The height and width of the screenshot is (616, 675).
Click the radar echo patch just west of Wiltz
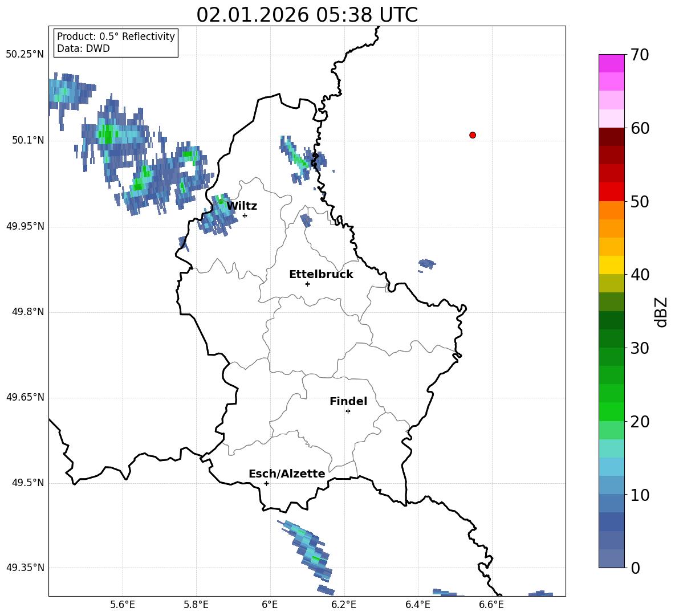coord(218,215)
